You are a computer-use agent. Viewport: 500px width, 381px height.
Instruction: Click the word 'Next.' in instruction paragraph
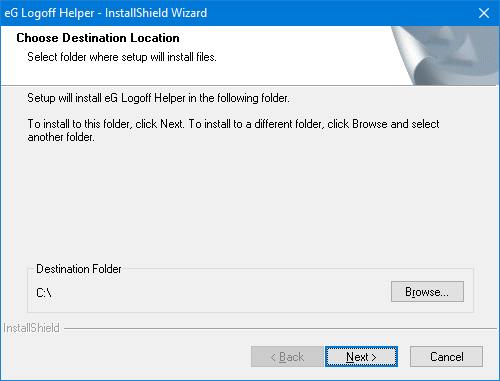coord(172,124)
